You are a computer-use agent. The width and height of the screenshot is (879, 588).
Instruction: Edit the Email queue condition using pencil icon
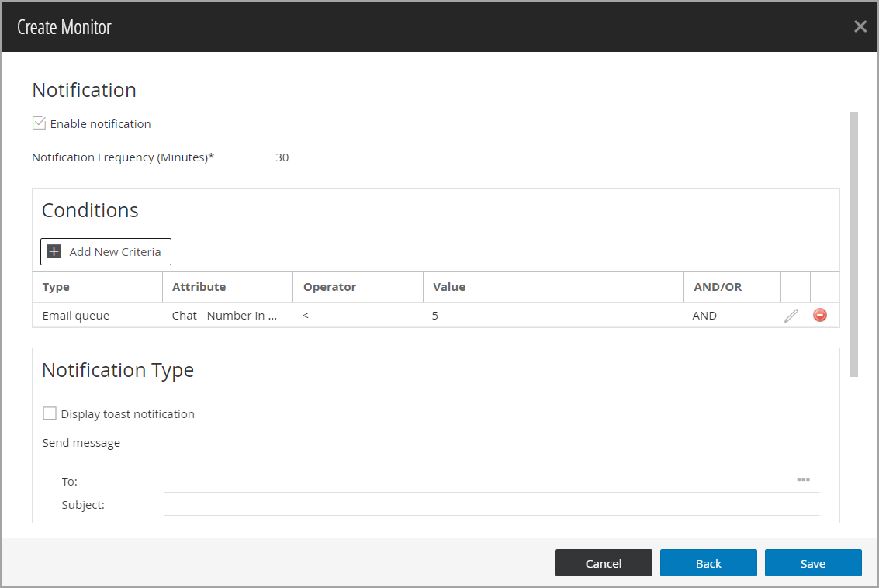coord(791,315)
